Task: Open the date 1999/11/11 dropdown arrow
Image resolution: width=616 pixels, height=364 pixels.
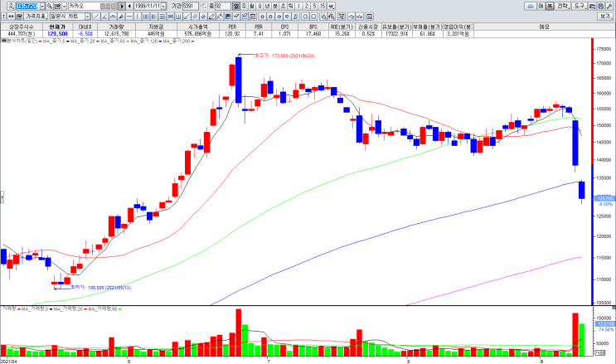Action: (x=163, y=7)
